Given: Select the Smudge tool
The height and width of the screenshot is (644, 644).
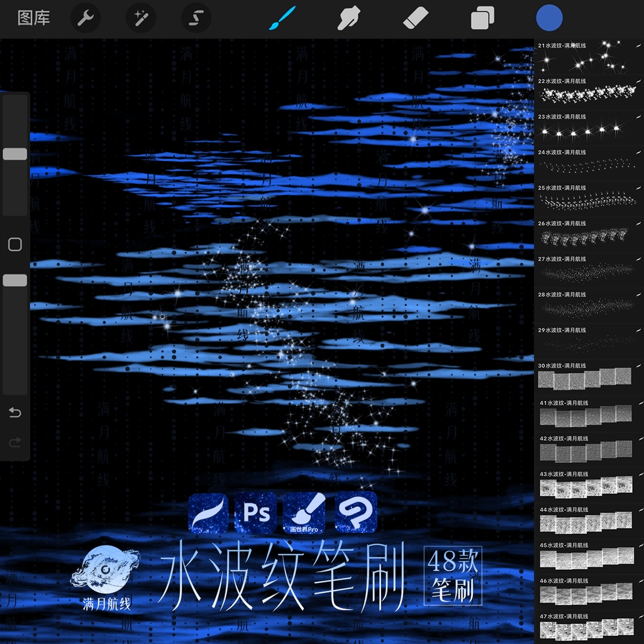Looking at the screenshot, I should click(x=348, y=18).
